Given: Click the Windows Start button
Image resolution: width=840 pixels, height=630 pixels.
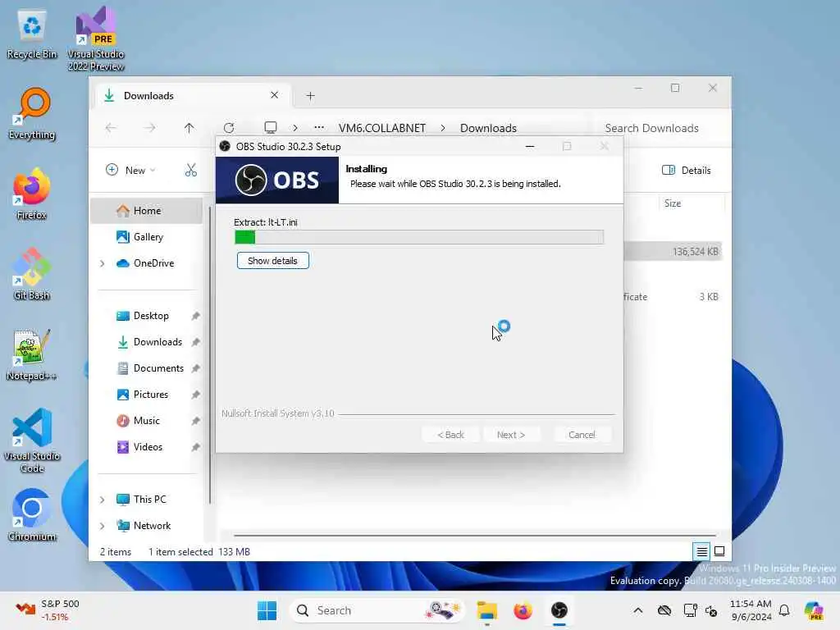Looking at the screenshot, I should [267, 610].
